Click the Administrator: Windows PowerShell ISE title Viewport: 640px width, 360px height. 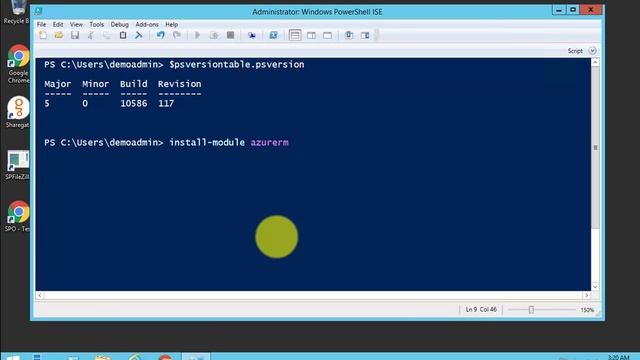(x=317, y=12)
